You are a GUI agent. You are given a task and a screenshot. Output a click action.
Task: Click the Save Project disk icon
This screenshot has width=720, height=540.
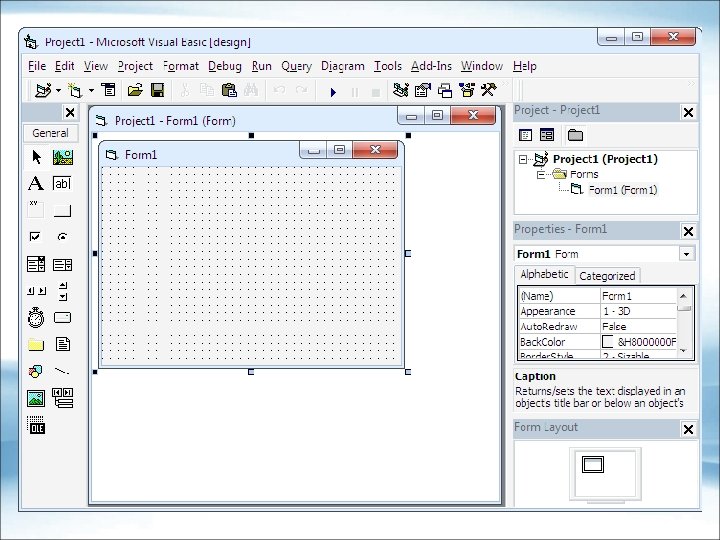click(158, 90)
